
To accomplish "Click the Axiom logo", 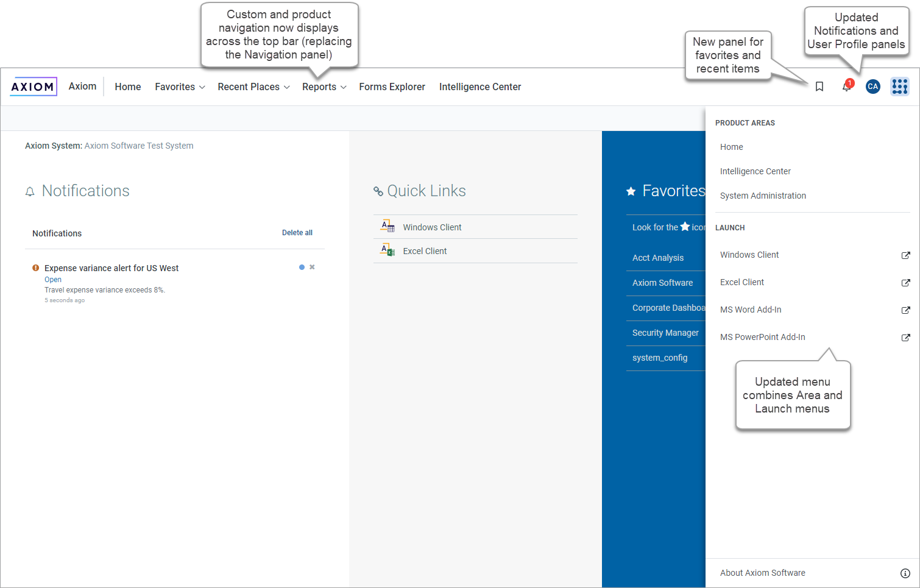I will [34, 87].
